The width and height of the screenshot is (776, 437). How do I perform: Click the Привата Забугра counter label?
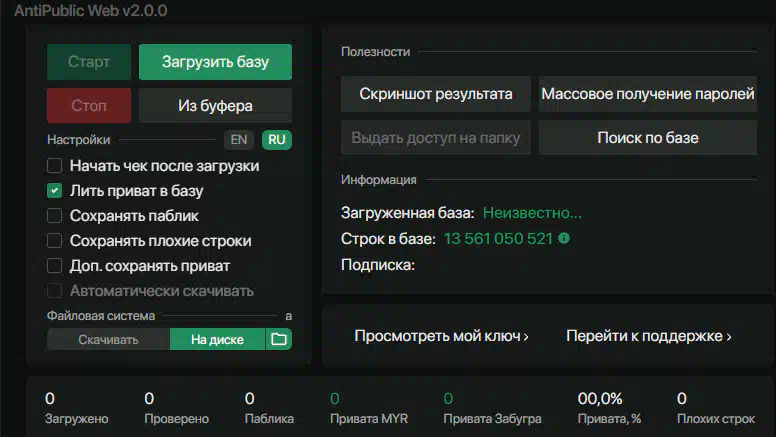click(492, 419)
